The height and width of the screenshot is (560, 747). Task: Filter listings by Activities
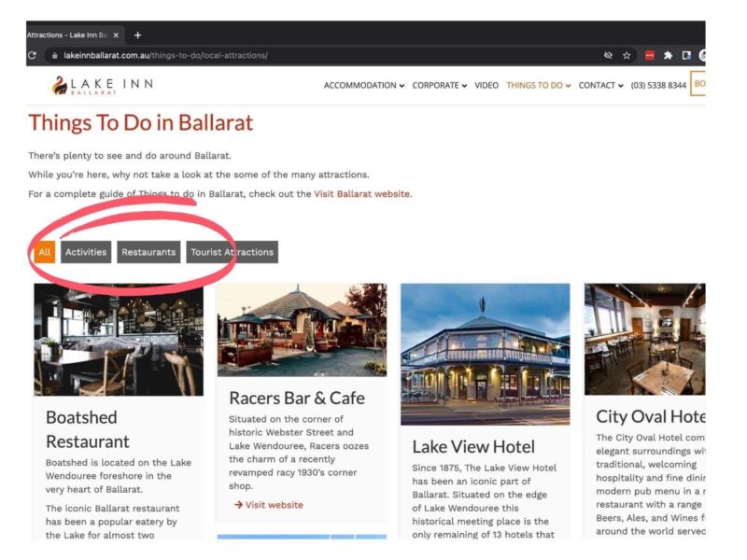86,252
